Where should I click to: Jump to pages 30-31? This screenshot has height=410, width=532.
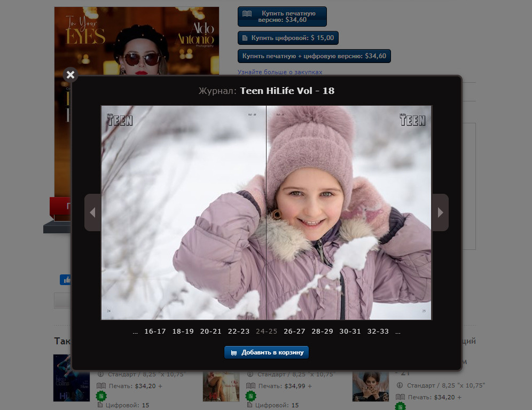coord(350,332)
